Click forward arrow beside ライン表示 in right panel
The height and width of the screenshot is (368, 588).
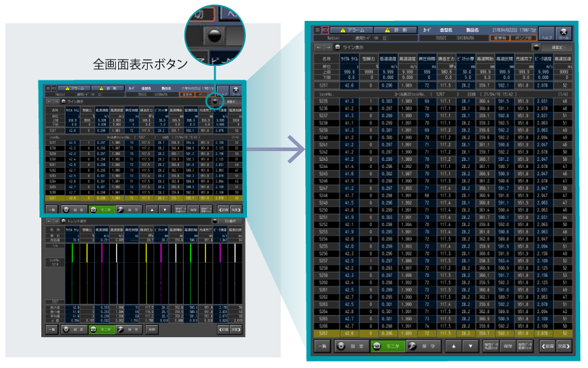point(327,48)
